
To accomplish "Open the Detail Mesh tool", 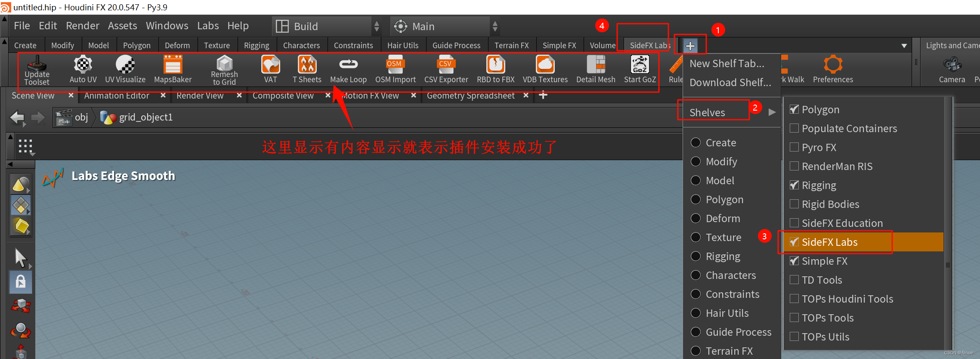I will tap(596, 69).
